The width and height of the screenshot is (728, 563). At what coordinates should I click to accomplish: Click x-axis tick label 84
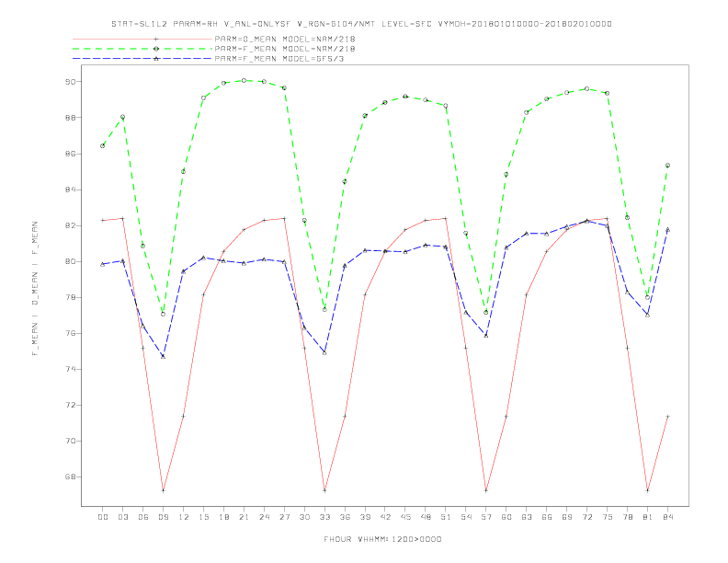point(667,517)
